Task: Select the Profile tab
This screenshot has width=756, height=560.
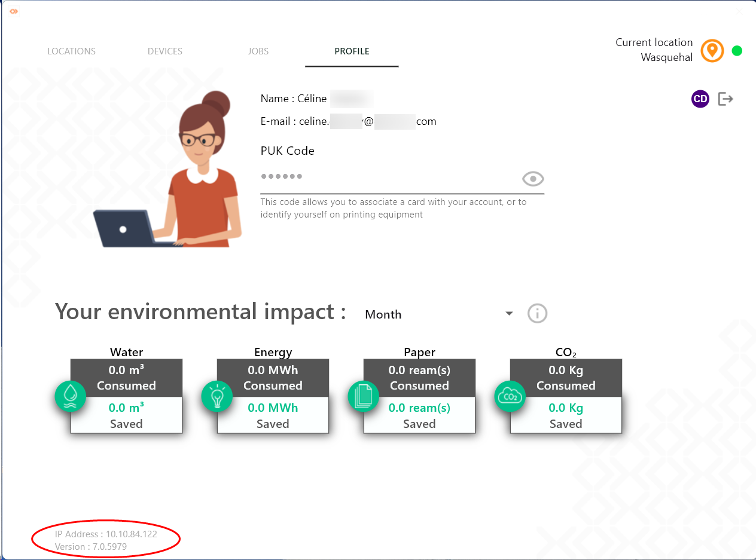Action: pyautogui.click(x=352, y=51)
